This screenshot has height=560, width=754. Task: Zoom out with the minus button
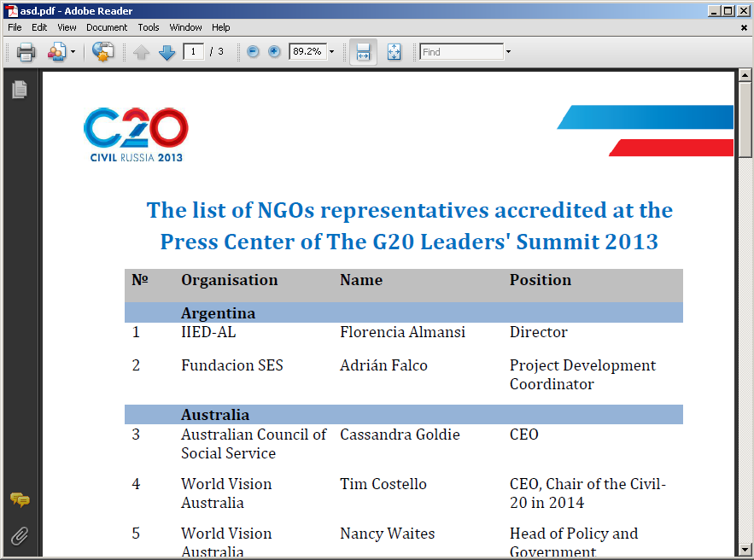tap(253, 52)
